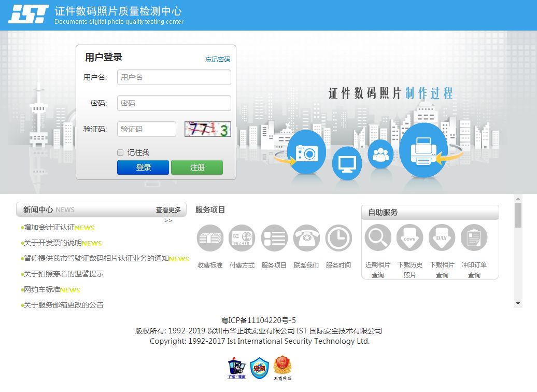Open the 下载相片查询 DAY icon
Image resolution: width=537 pixels, height=392 pixels.
coord(442,237)
